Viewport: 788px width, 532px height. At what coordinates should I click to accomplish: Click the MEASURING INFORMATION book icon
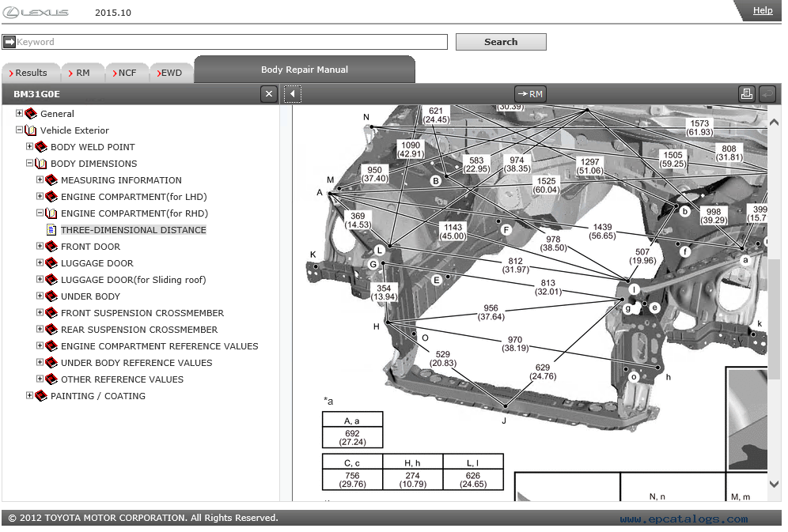tap(51, 180)
